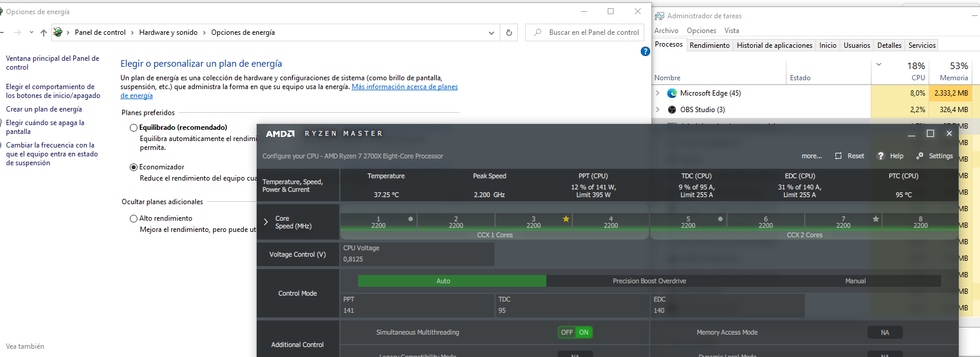Select the Alto rendimiento power plan
The width and height of the screenshot is (980, 357).
133,218
